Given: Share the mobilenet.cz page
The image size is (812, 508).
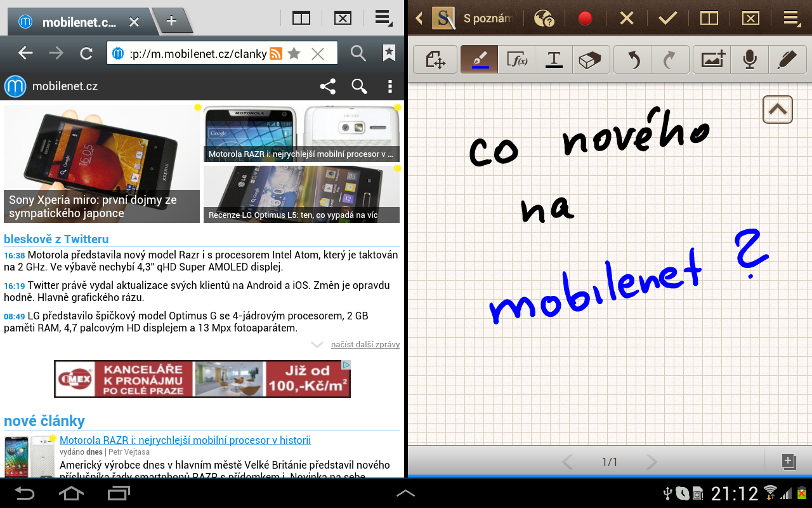Looking at the screenshot, I should (328, 86).
